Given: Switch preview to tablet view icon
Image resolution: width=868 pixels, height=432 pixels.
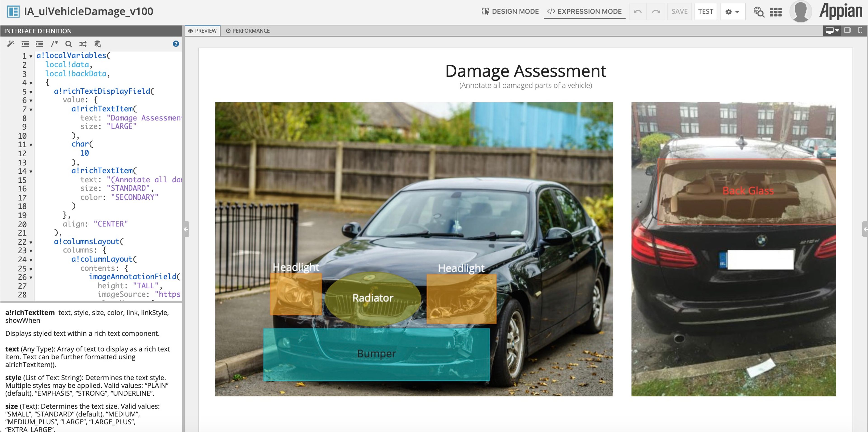Looking at the screenshot, I should click(x=847, y=30).
